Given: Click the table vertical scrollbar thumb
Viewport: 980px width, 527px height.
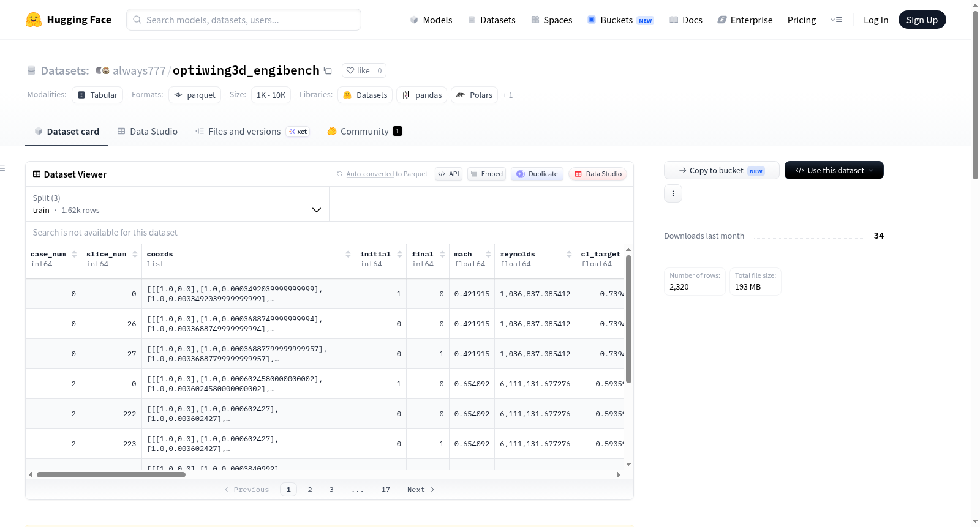Looking at the screenshot, I should click(628, 319).
